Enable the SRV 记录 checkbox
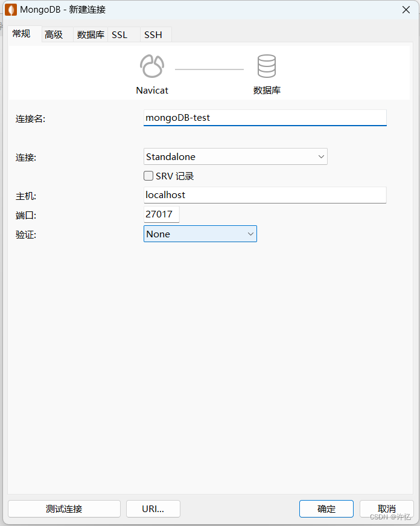Screen dimensions: 420x526 (148, 176)
